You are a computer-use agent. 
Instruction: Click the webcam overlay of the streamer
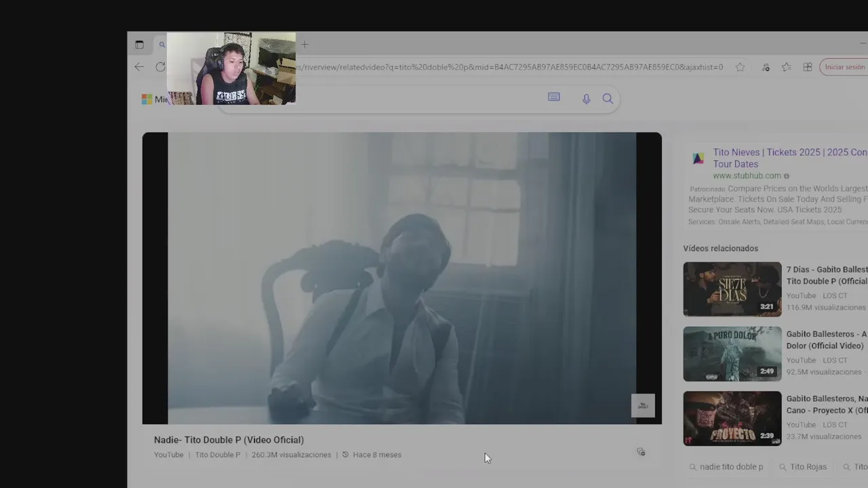[x=231, y=68]
